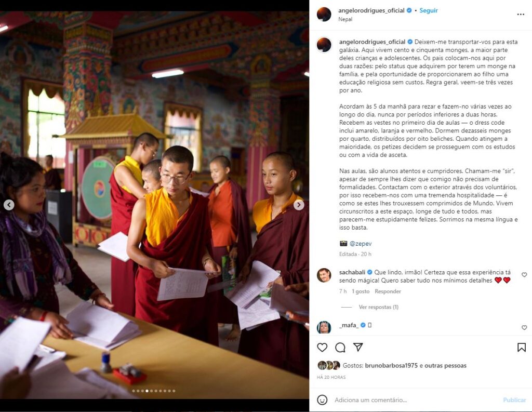Click Adiciona um comentário input field

[414, 400]
